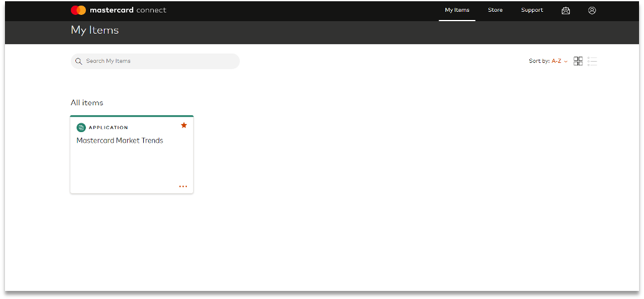644x299 pixels.
Task: Open the Mastercard Market Trends title link
Action: tap(120, 141)
